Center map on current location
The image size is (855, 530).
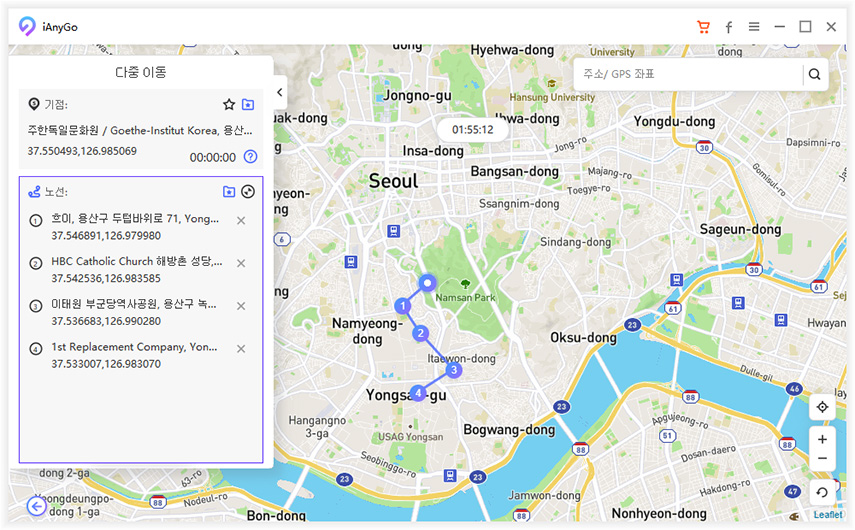[822, 407]
